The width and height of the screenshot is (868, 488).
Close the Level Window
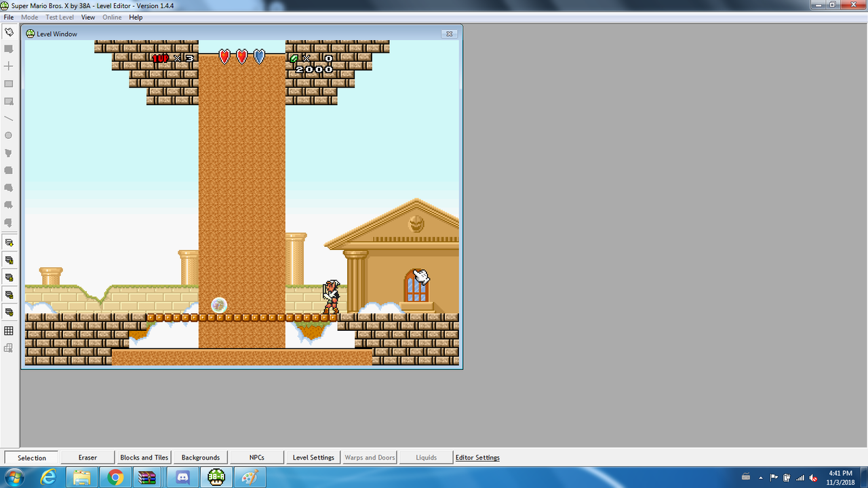point(449,33)
